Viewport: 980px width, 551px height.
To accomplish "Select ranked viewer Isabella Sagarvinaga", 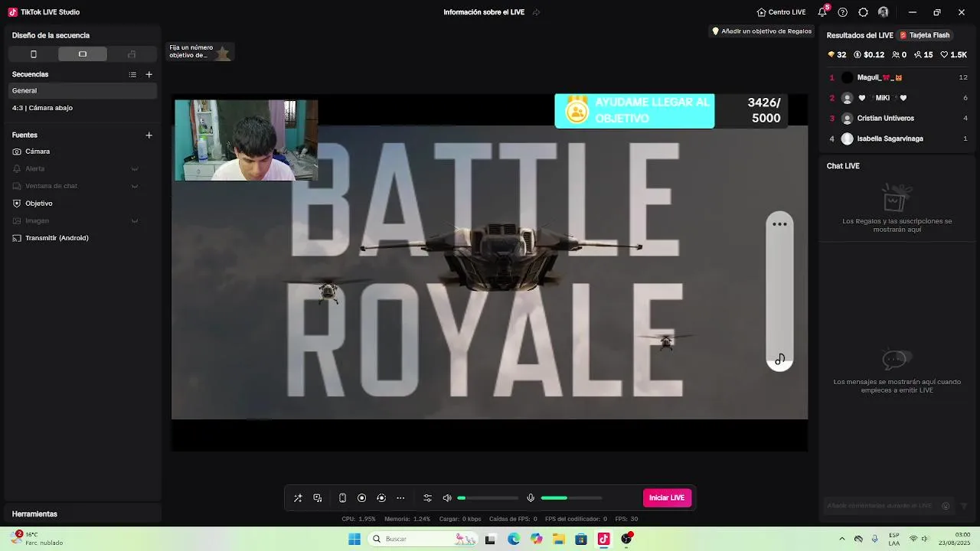I will [x=898, y=139].
